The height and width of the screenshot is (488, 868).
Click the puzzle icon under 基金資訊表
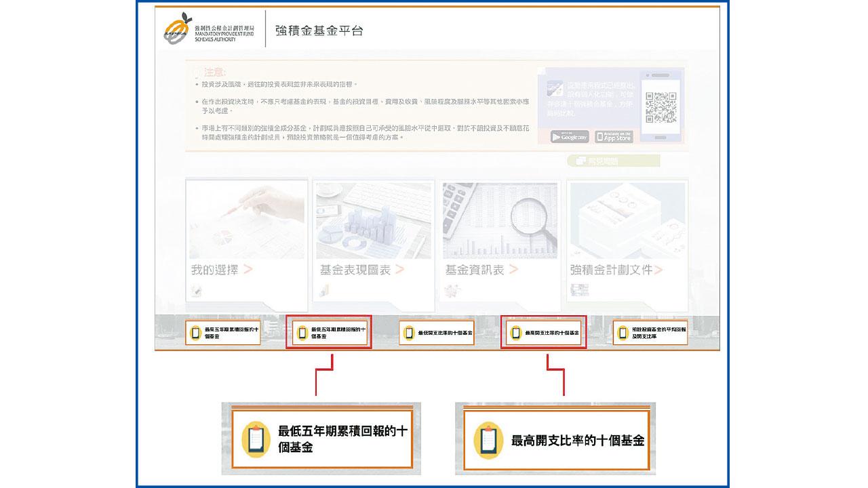click(x=451, y=291)
